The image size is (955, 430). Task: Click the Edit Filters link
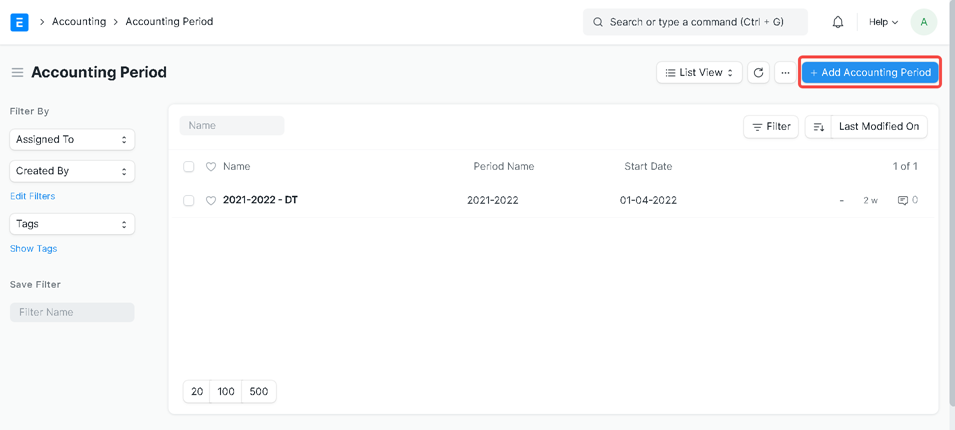33,196
